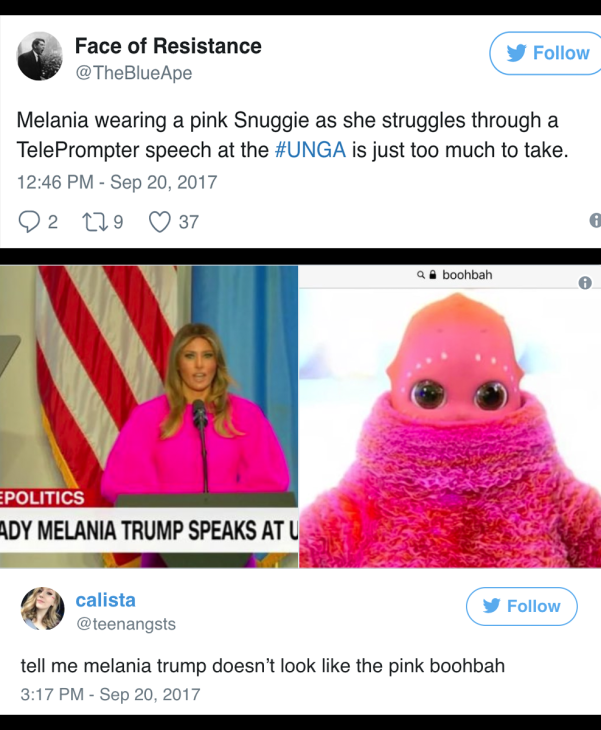Open the #UNGA hashtag link

coord(311,150)
